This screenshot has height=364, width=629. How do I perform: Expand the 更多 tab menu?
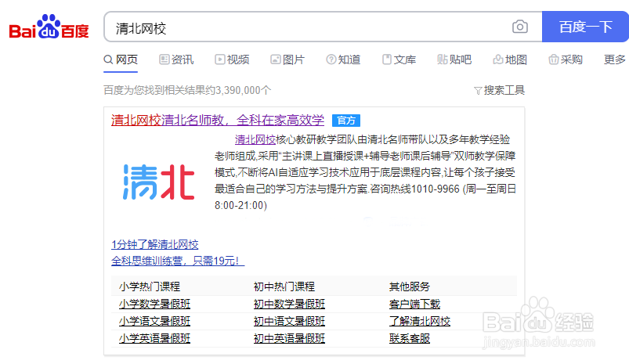coord(615,59)
